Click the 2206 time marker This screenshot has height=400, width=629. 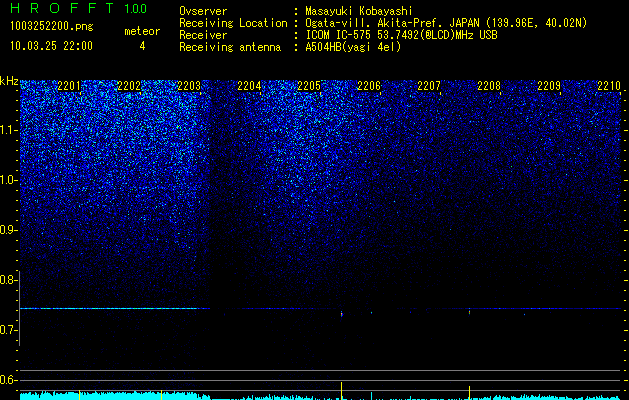point(369,85)
